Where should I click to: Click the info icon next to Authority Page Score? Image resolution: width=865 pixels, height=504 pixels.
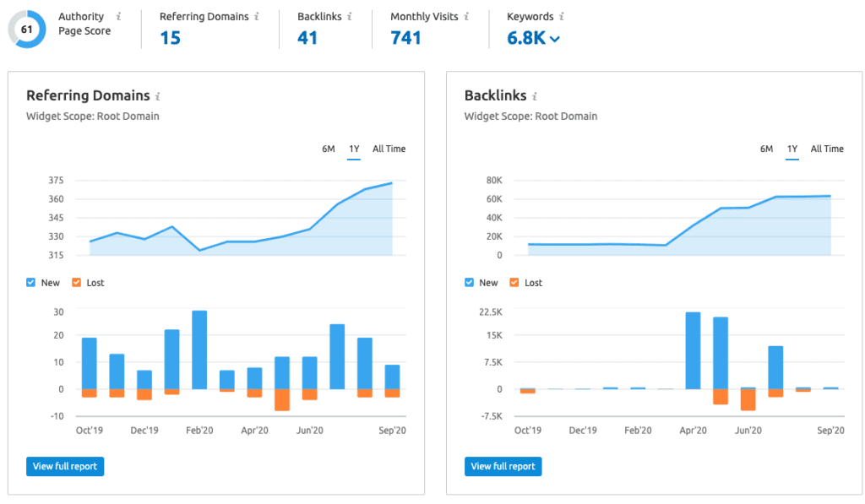tap(118, 17)
